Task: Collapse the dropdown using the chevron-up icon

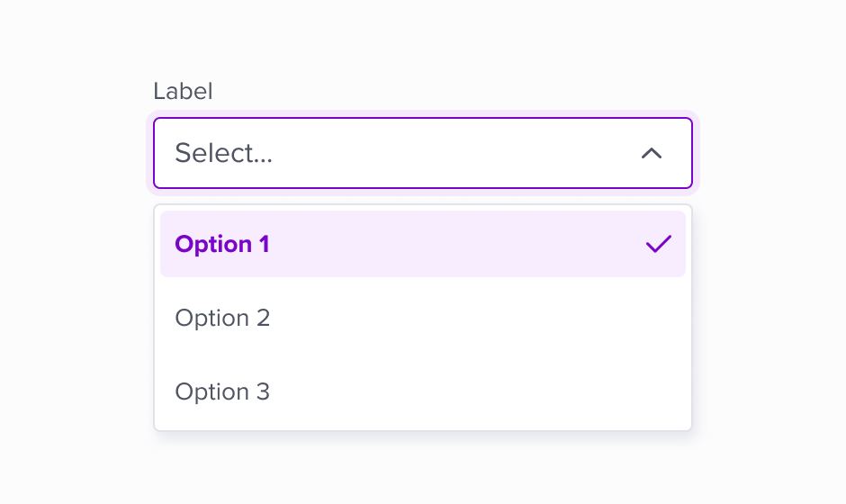Action: pyautogui.click(x=652, y=153)
